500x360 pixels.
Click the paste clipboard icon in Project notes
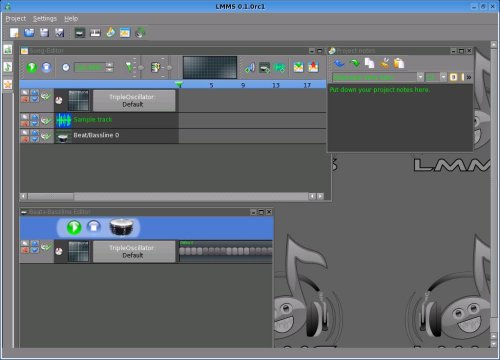point(399,63)
